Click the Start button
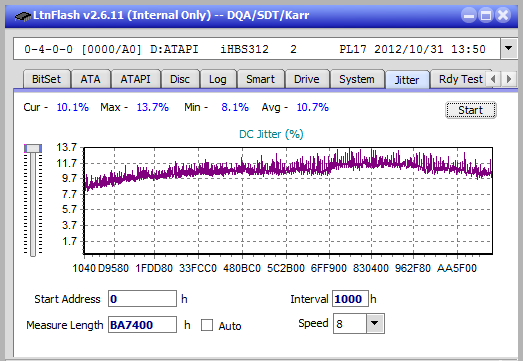This screenshot has height=361, width=523. click(471, 110)
